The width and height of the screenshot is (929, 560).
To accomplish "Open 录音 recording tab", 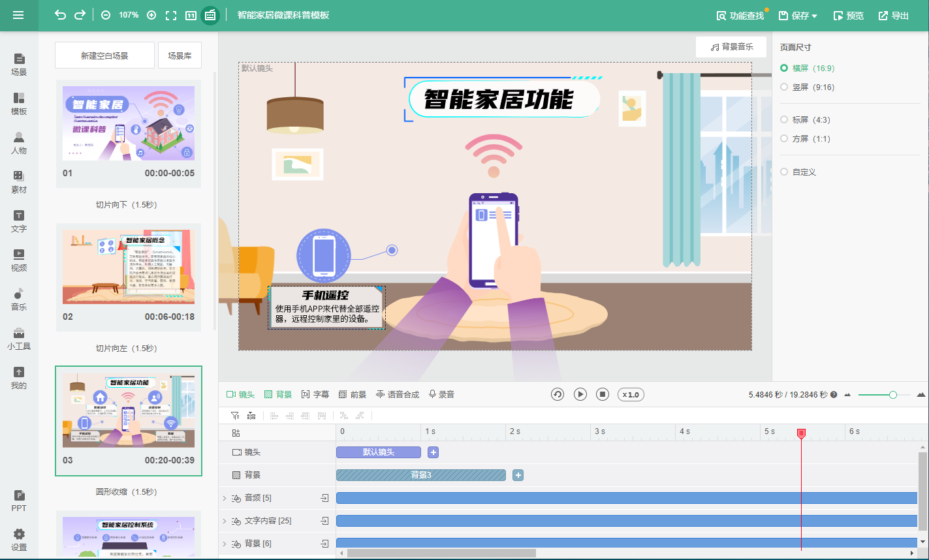I will 441,394.
